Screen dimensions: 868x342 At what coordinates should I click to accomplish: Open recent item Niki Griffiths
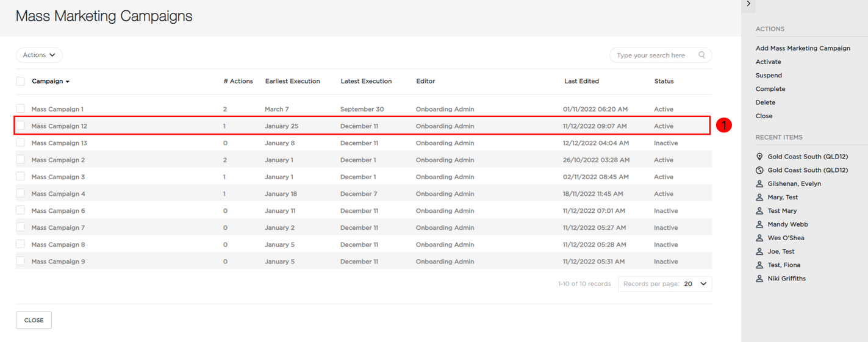click(x=787, y=279)
